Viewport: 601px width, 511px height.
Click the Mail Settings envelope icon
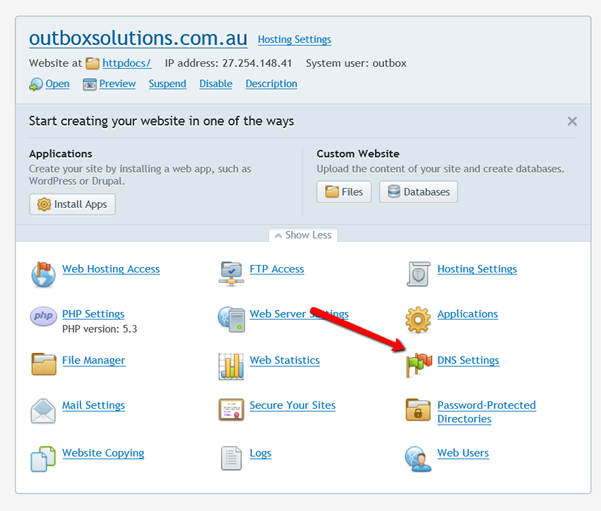coord(43,410)
